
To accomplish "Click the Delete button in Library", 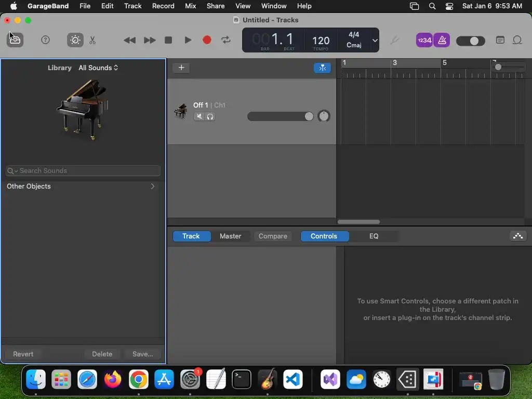I will tap(102, 354).
